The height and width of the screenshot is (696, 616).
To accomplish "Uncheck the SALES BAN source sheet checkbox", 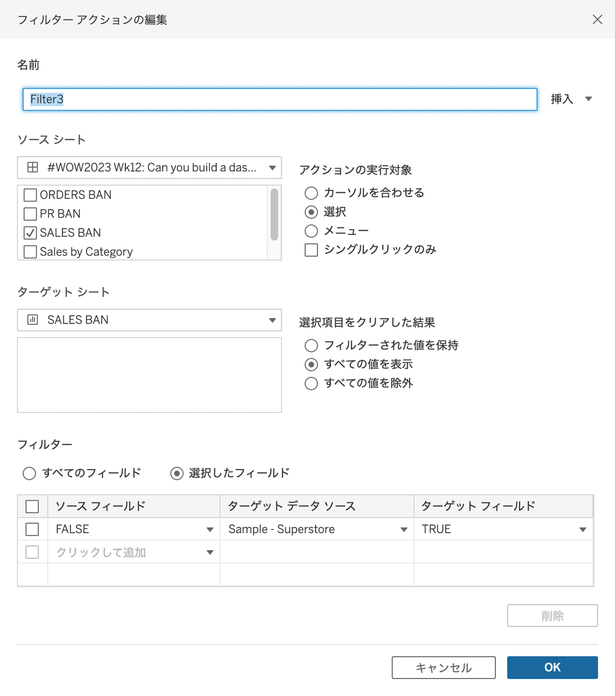I will [x=29, y=232].
